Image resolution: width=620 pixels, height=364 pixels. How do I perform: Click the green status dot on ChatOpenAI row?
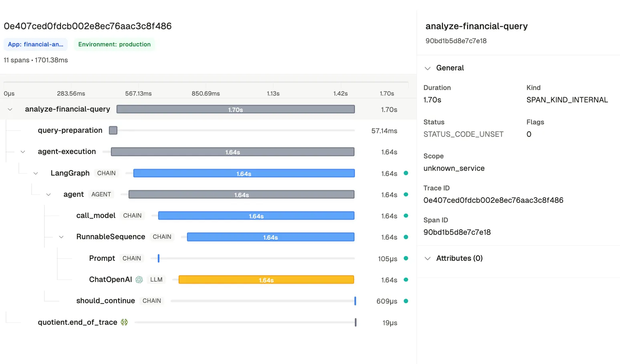click(x=406, y=280)
